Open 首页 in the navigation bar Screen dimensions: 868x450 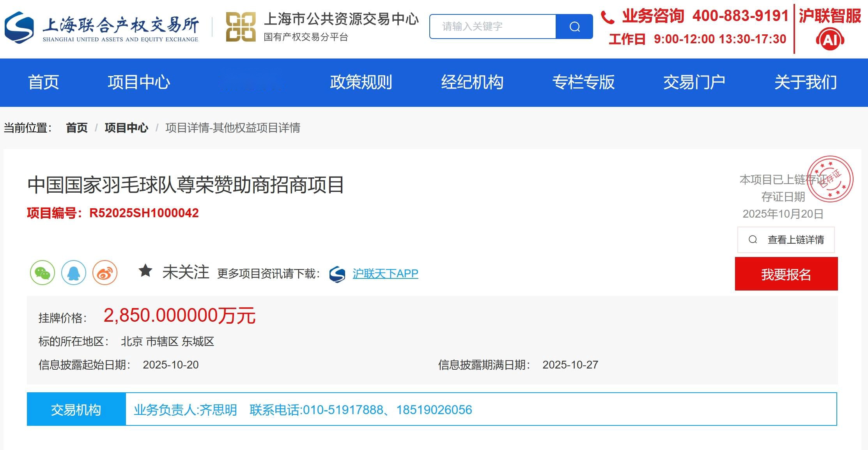pos(43,82)
